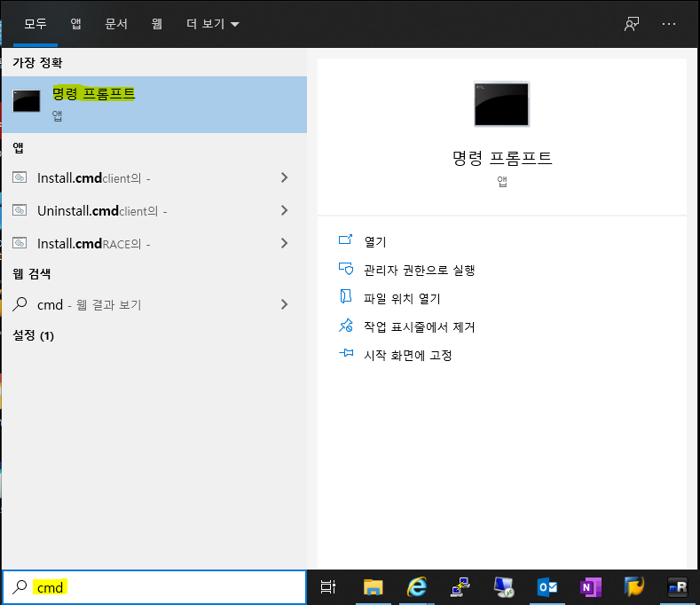Open the PuTTY taskbar icon
The image size is (700, 605).
[460, 587]
